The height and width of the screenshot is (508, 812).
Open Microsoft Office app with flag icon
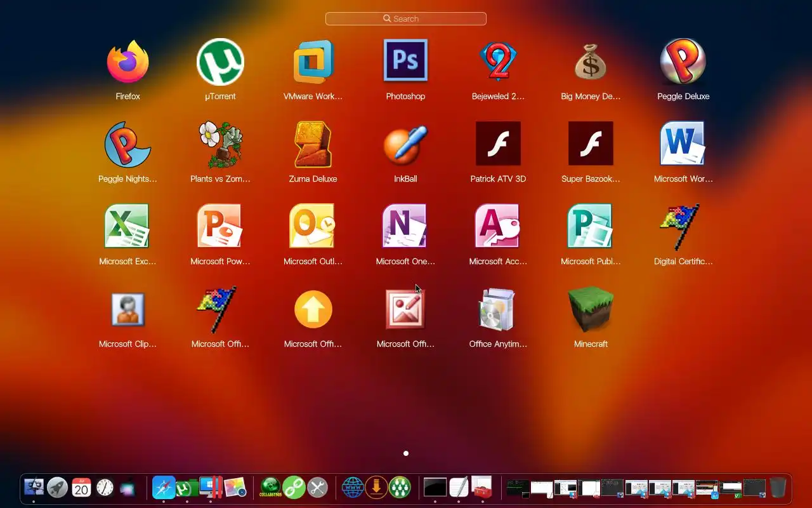217,309
